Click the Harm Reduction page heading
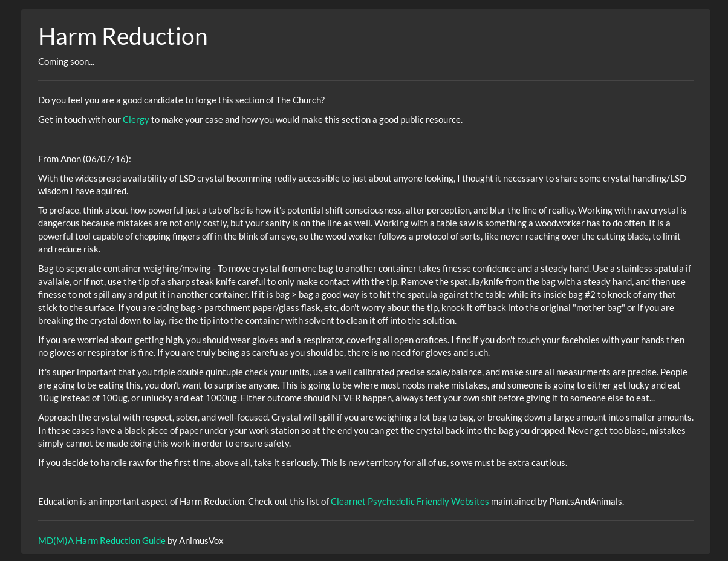 click(123, 36)
